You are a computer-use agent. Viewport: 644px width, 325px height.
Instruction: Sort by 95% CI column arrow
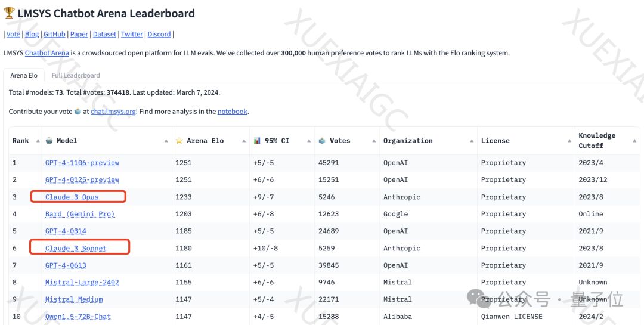tap(309, 141)
